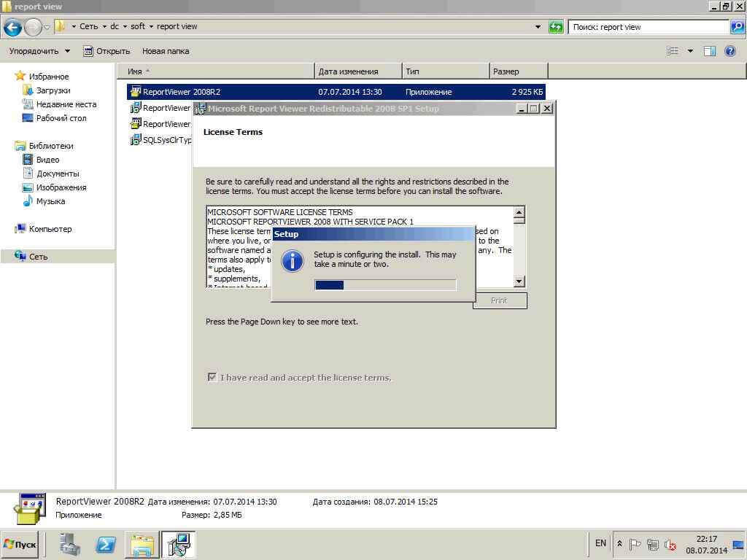Click the Print button in License Terms

pos(500,300)
